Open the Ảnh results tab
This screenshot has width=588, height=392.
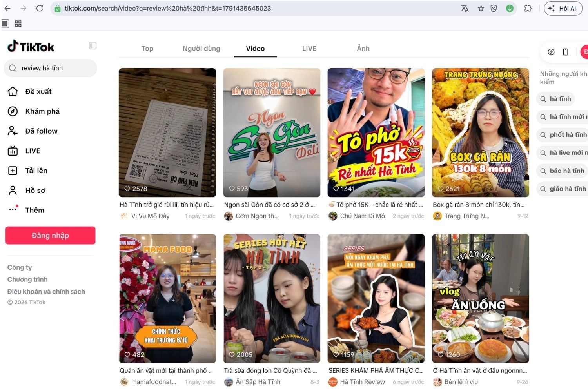tap(363, 49)
